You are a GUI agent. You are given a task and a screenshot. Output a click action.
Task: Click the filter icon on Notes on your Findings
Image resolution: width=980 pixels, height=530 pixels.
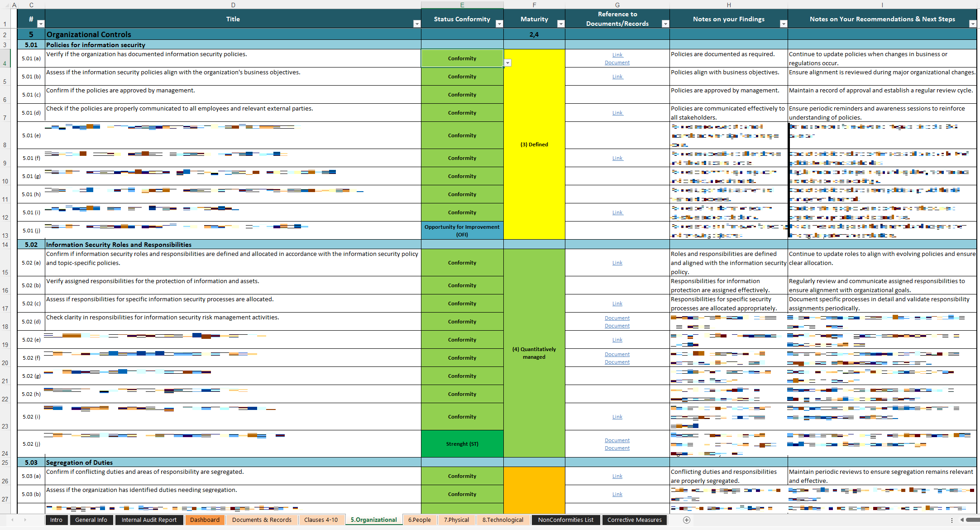click(784, 24)
